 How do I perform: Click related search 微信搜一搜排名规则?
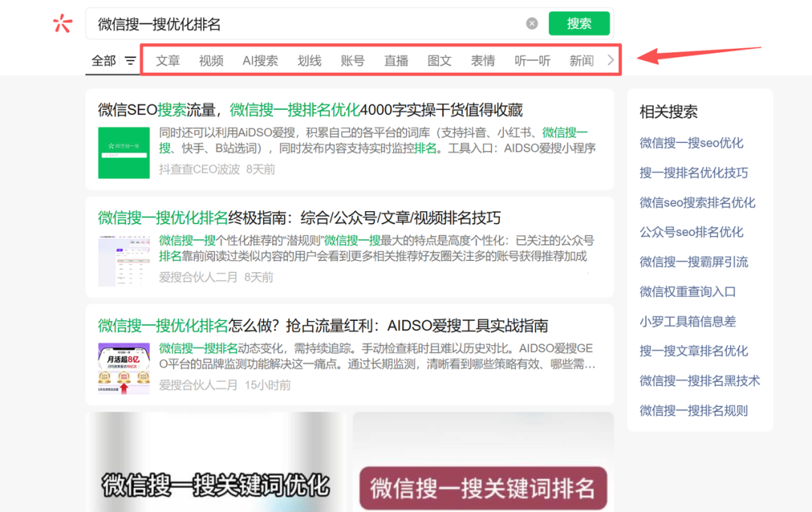(693, 411)
